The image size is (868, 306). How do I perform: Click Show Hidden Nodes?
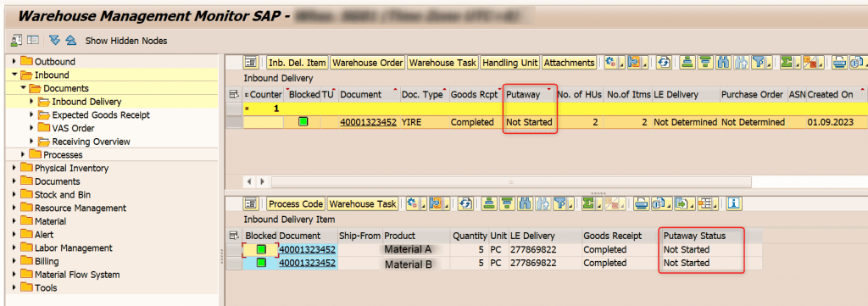tap(125, 41)
